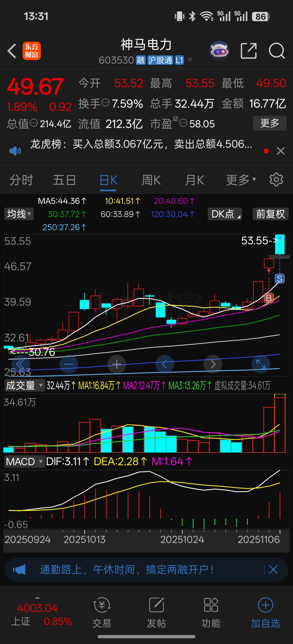Dismiss the 龙虎榜 news banner
The width and height of the screenshot is (293, 644).
281,151
